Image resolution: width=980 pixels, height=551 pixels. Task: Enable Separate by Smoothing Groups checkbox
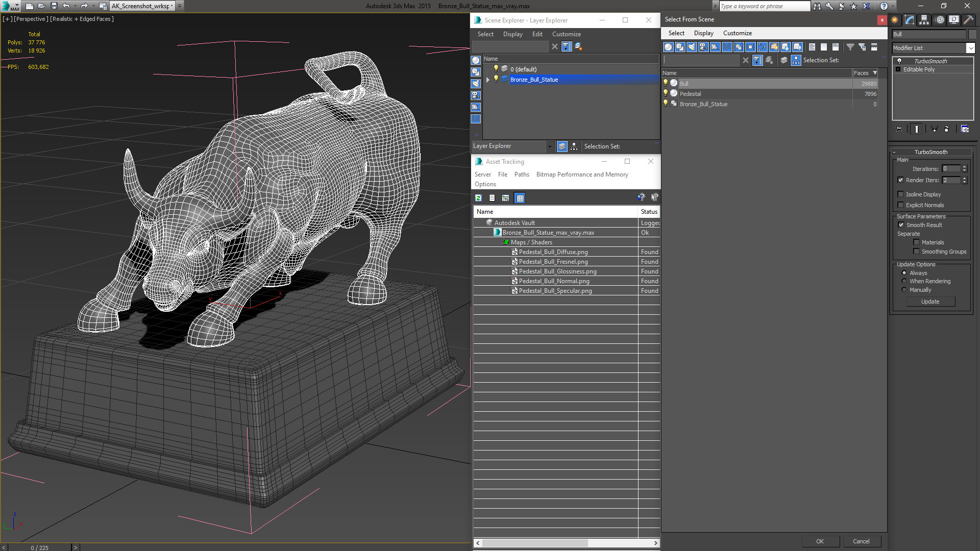[916, 252]
